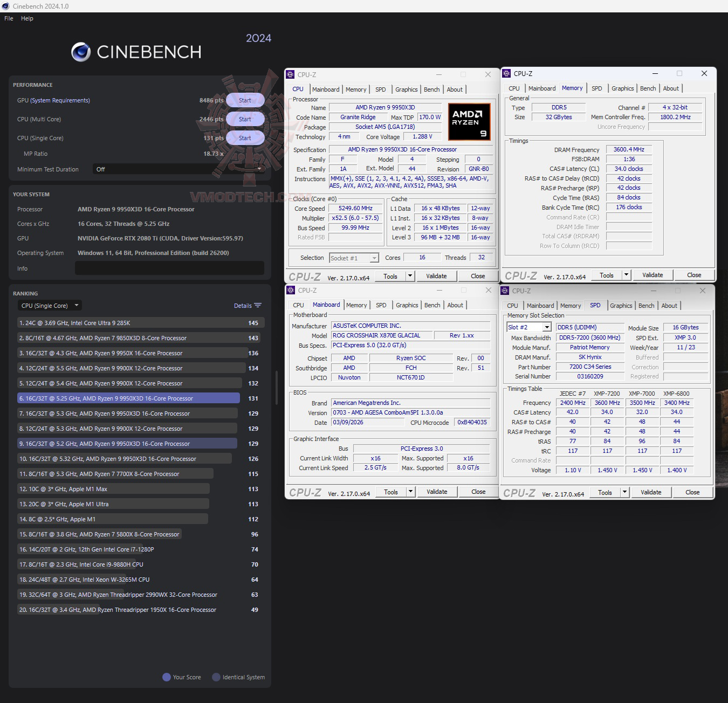Viewport: 728px width, 703px height.
Task: Expand the Tools arrow in the CPU-Z Mainboard window
Action: (x=410, y=492)
